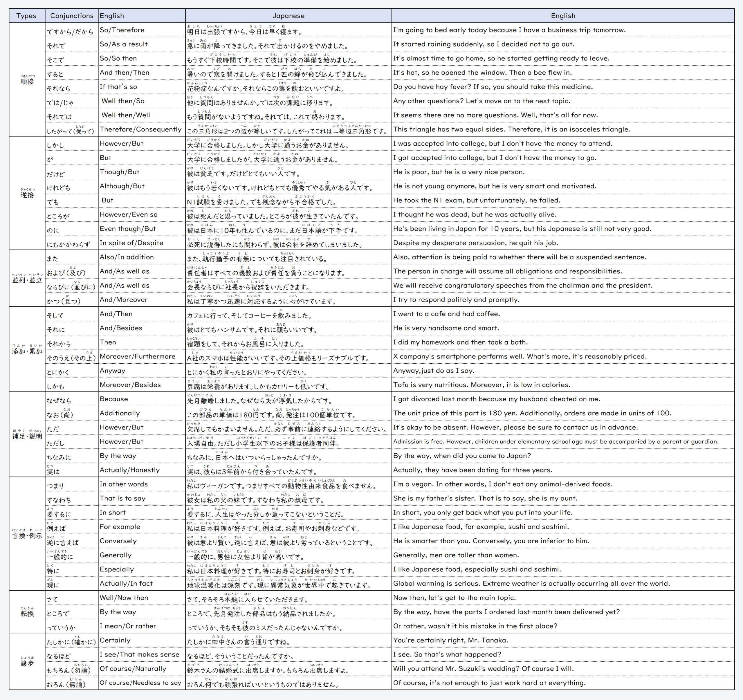The height and width of the screenshot is (700, 743).
Task: Select the cell 'Of course/Naturally'
Action: 142,669
